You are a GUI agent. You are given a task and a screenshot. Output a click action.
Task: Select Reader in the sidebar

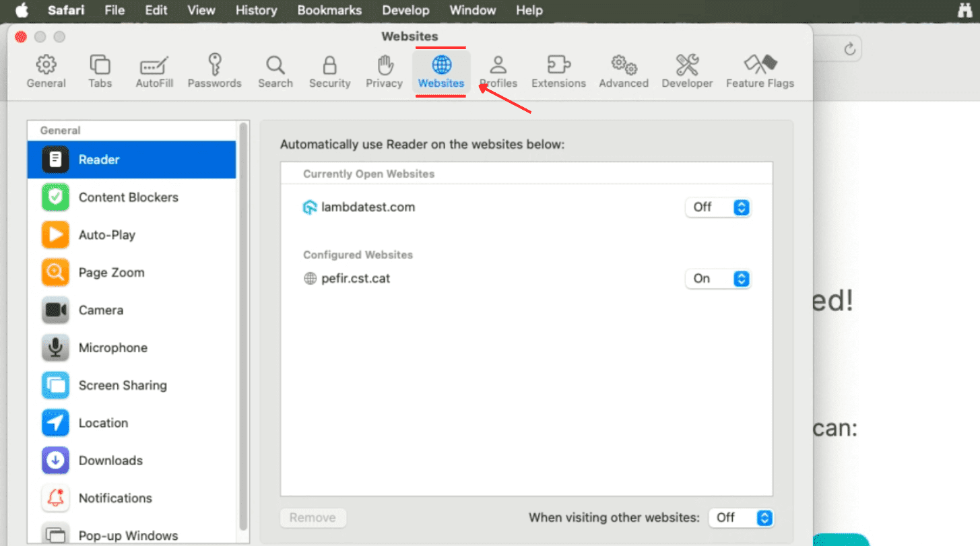coord(132,160)
